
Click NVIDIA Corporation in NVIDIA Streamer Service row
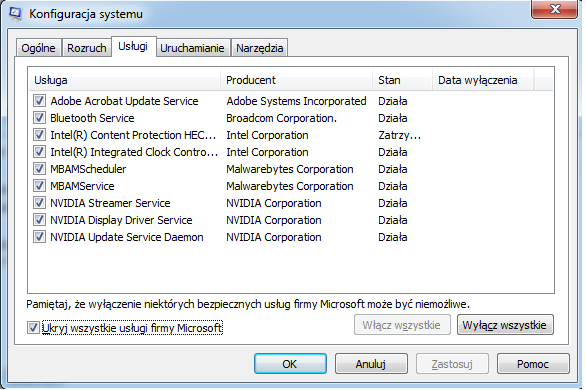point(274,203)
